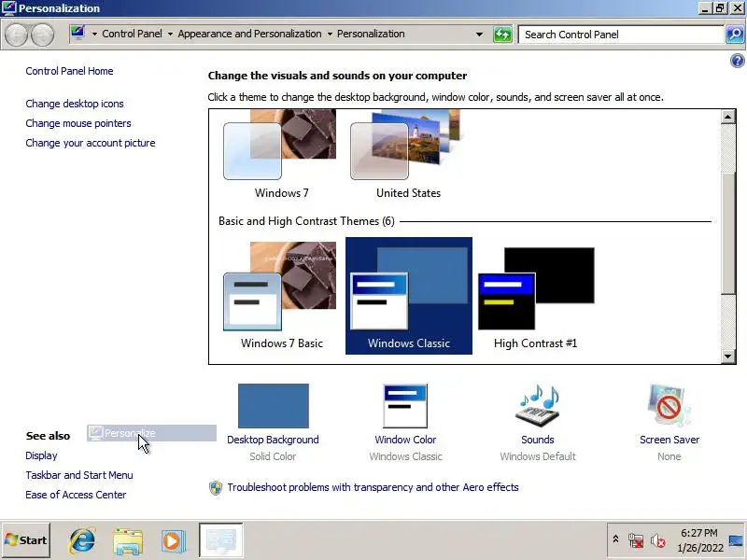Viewport: 747px width, 560px height.
Task: Expand dropdown arrow after Control Panel breadcrumb
Action: (170, 35)
